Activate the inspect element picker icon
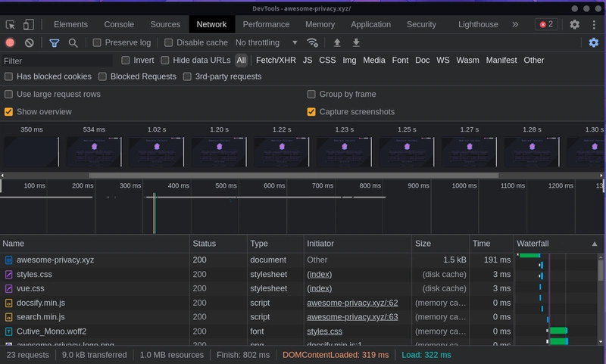The height and width of the screenshot is (364, 606). point(11,25)
